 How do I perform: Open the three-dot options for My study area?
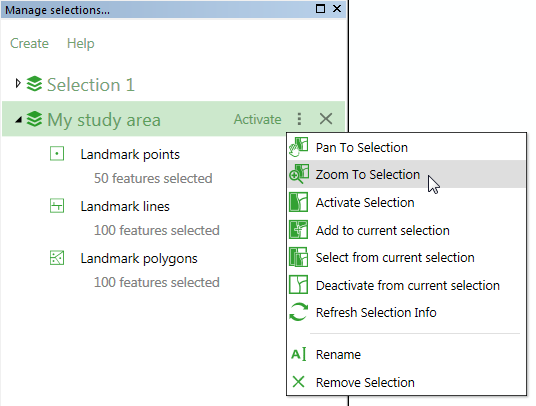299,119
